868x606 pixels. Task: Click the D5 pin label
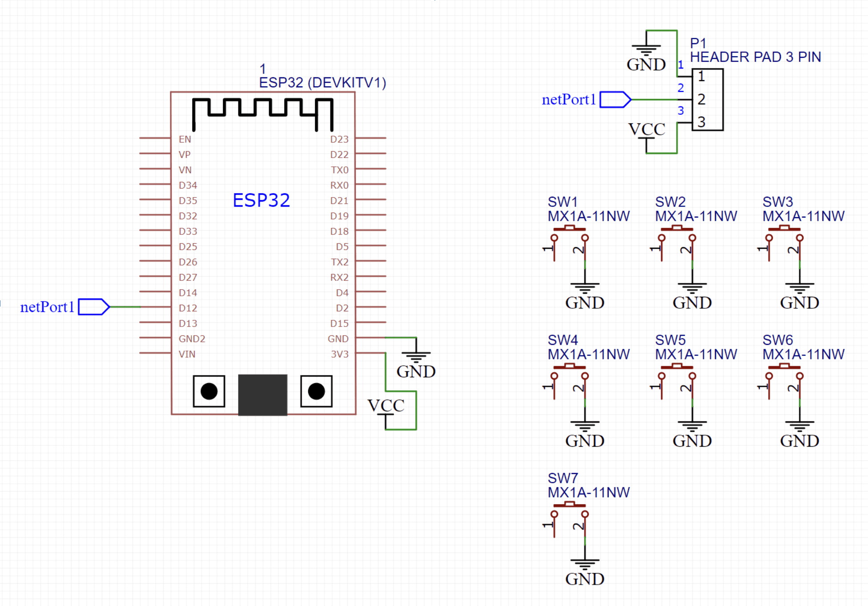coord(342,247)
